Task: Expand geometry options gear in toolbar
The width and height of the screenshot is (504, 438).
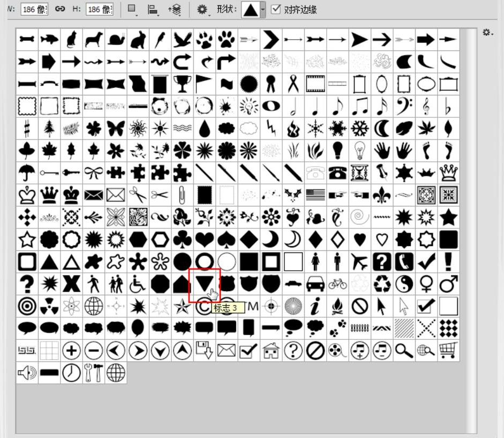Action: pos(203,9)
